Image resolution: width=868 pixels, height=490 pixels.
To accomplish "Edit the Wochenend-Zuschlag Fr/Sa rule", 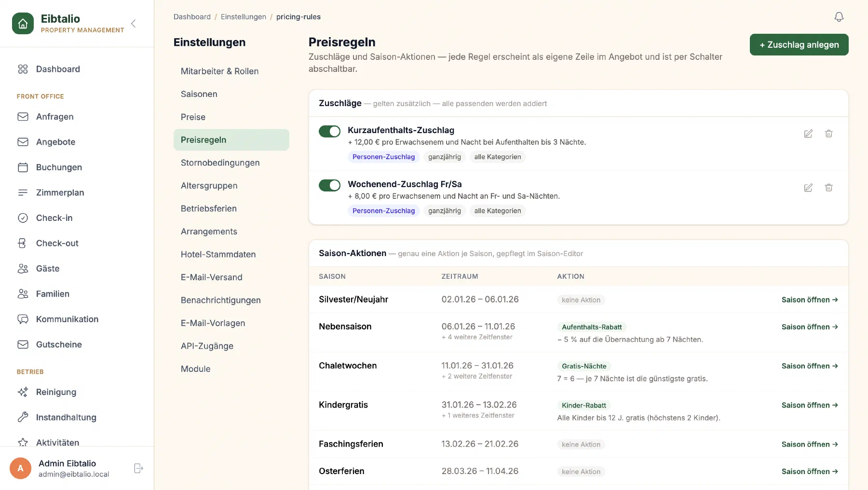I will click(x=808, y=188).
